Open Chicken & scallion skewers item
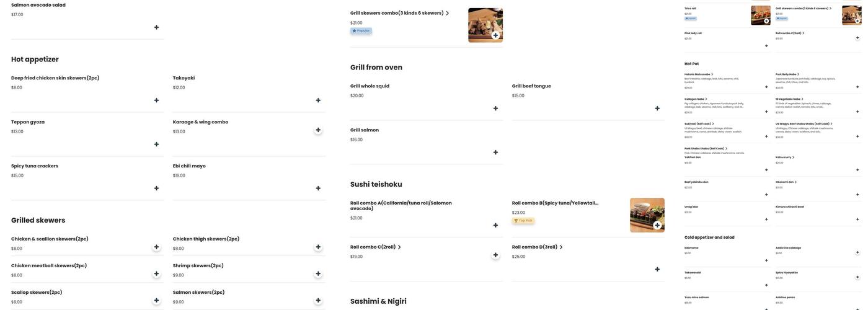The image size is (868, 310). coord(50,239)
